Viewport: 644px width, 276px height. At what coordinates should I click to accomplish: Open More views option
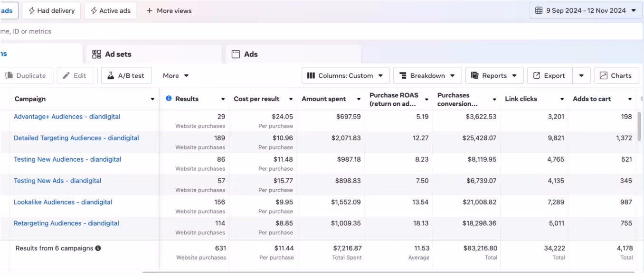(169, 10)
